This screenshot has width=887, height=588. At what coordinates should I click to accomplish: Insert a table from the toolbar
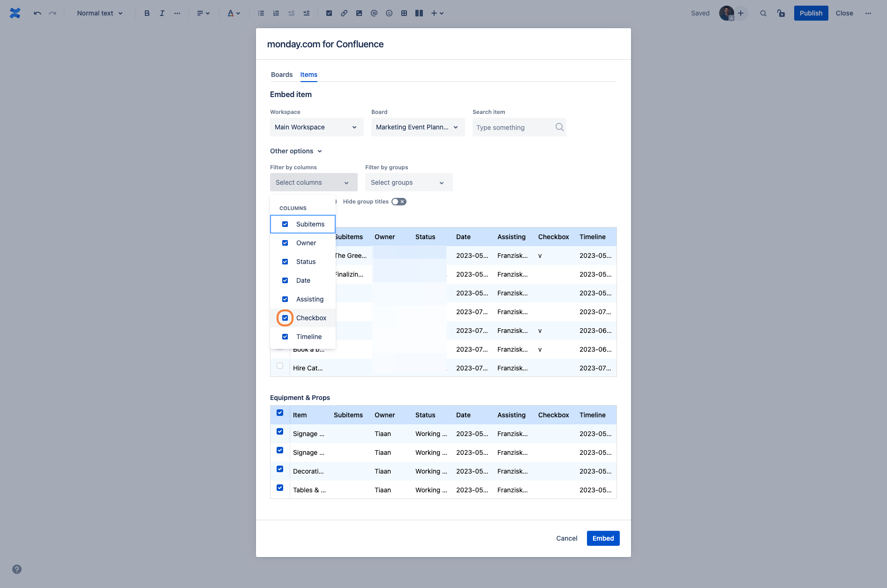point(404,13)
